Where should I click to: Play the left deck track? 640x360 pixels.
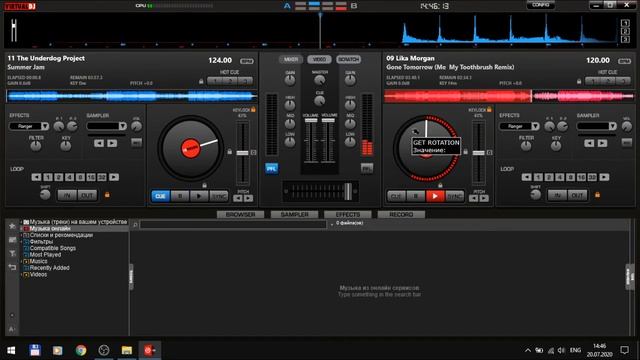click(x=199, y=196)
